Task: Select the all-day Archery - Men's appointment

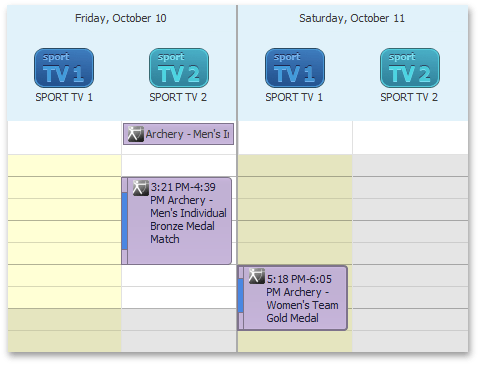Action: (178, 134)
